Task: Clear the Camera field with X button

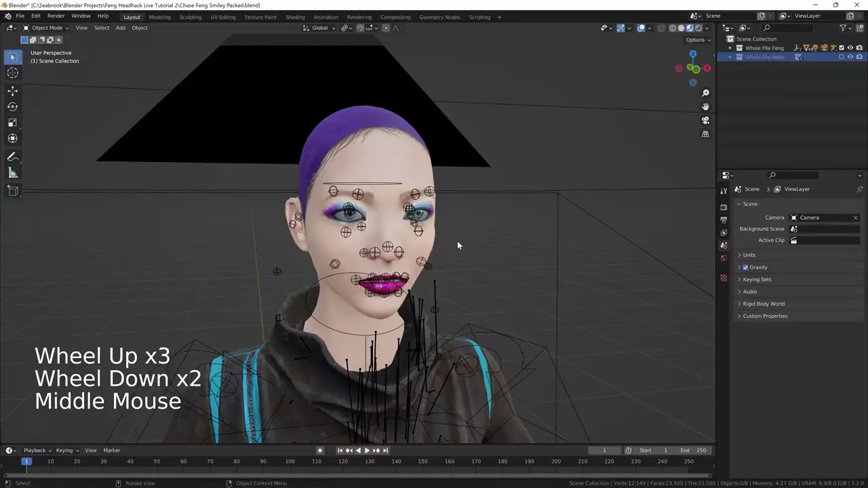Action: tap(855, 218)
